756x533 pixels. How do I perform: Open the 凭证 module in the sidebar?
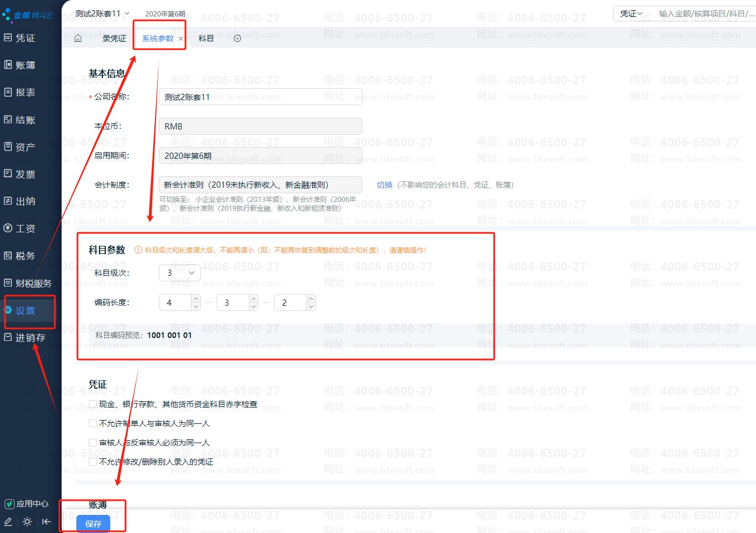pyautogui.click(x=20, y=38)
